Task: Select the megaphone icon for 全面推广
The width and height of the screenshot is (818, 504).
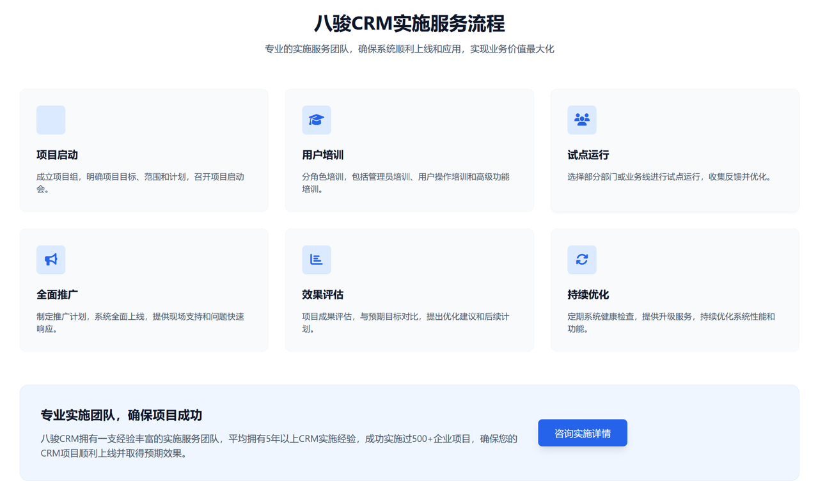Action: pos(51,259)
